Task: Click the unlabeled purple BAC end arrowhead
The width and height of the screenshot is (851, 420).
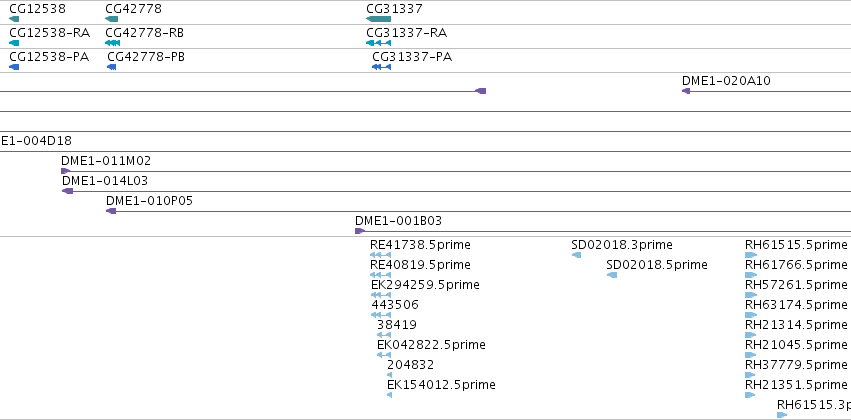Action: (481, 91)
